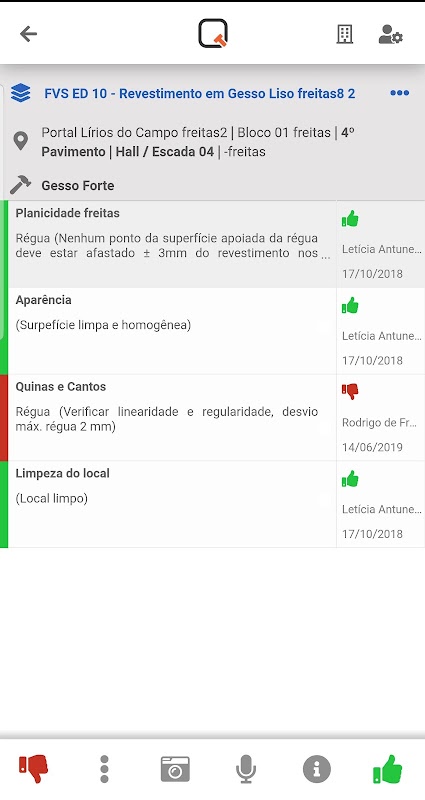Open user settings icon
Screen dimensions: 425x800
(390, 34)
